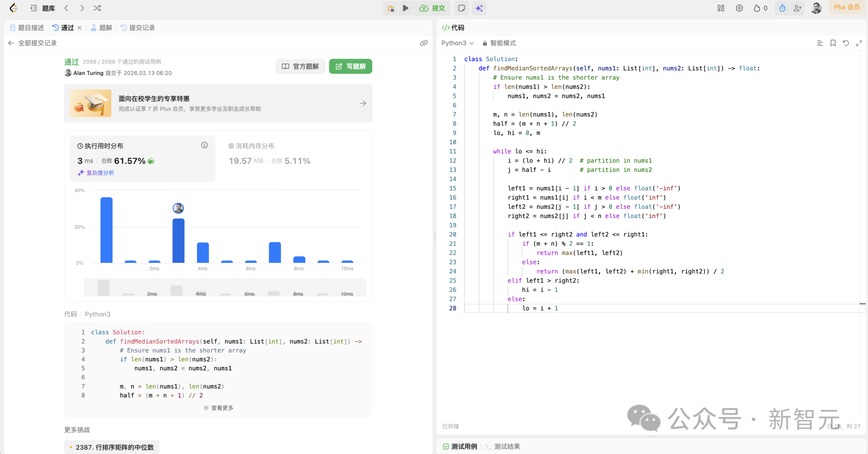Click the shuffle random problem icon
This screenshot has height=454, width=868.
pos(97,8)
